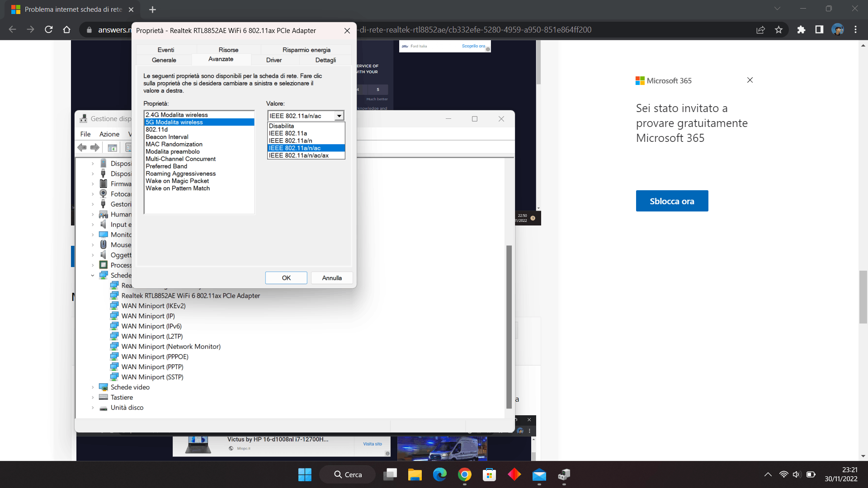Image resolution: width=868 pixels, height=488 pixels.
Task: Click the Chrome reload page icon
Action: [x=49, y=30]
